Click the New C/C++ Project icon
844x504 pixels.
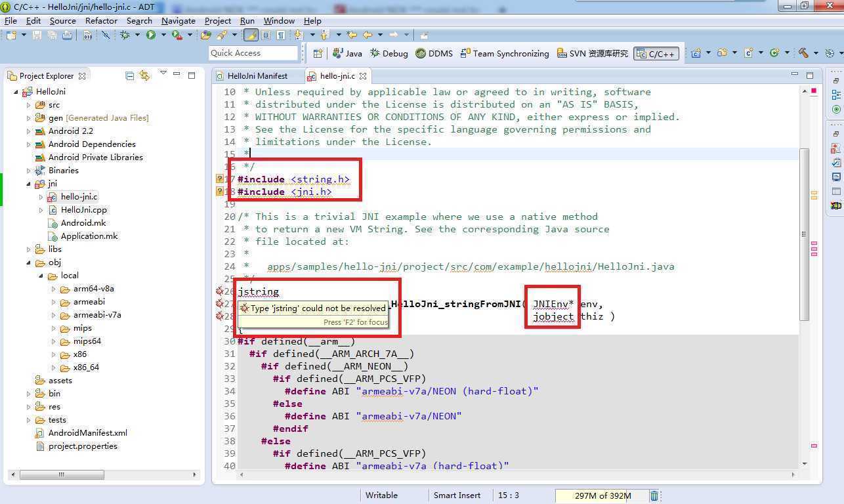696,53
